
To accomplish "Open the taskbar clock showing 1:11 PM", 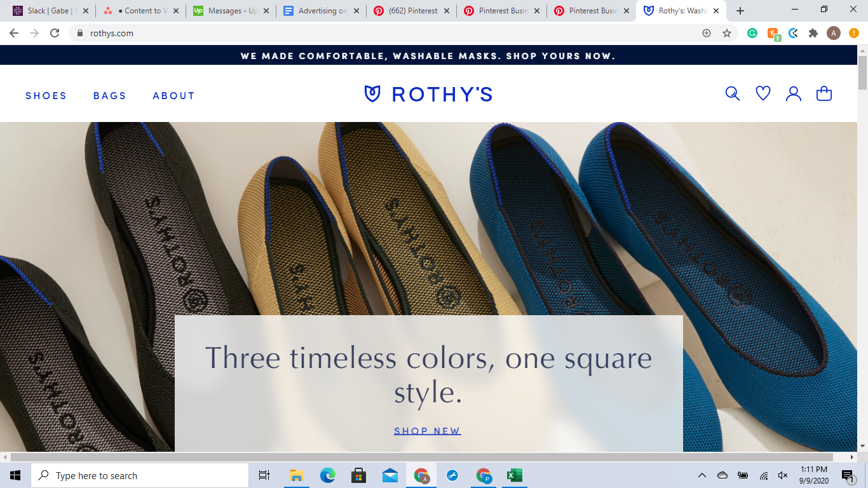I will 815,475.
